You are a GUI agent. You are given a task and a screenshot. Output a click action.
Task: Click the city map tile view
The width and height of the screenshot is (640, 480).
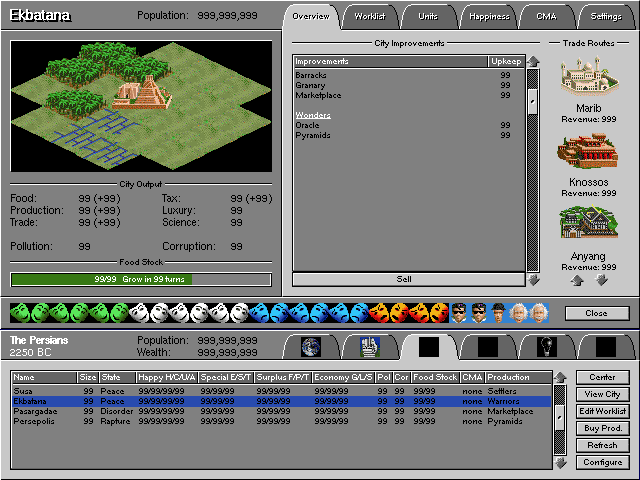click(x=141, y=106)
